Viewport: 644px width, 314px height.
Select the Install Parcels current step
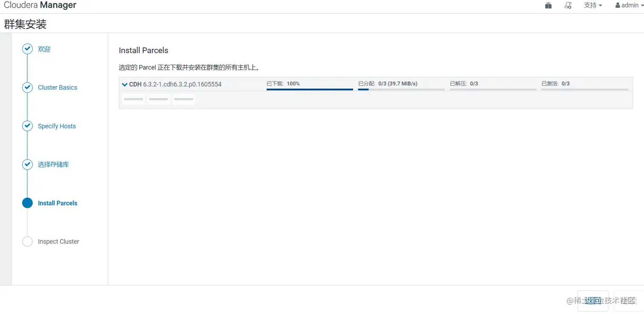[x=57, y=203]
